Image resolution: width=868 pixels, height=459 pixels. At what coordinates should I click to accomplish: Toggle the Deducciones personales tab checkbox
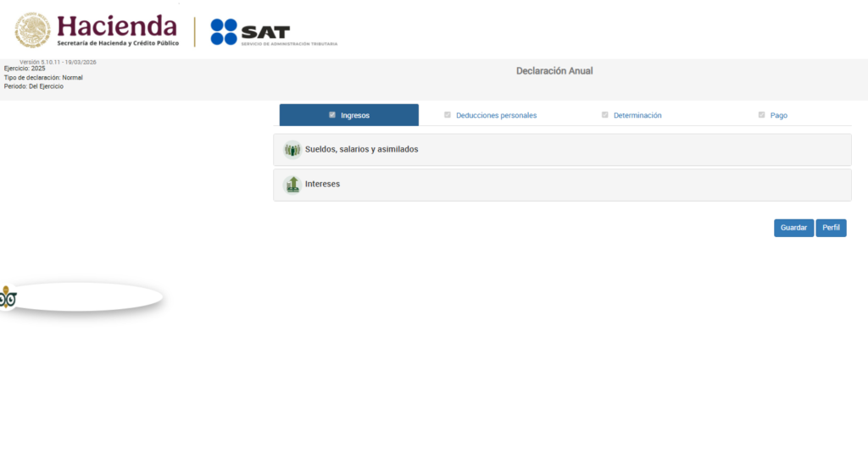(x=448, y=115)
